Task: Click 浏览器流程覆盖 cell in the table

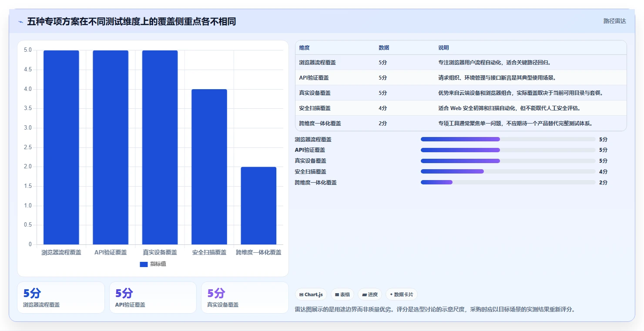Action: click(x=317, y=63)
